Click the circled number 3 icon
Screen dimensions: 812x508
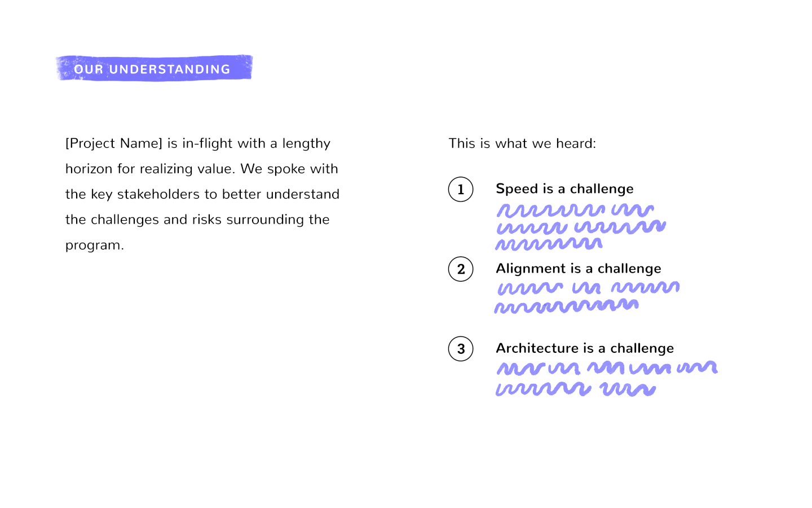click(461, 349)
